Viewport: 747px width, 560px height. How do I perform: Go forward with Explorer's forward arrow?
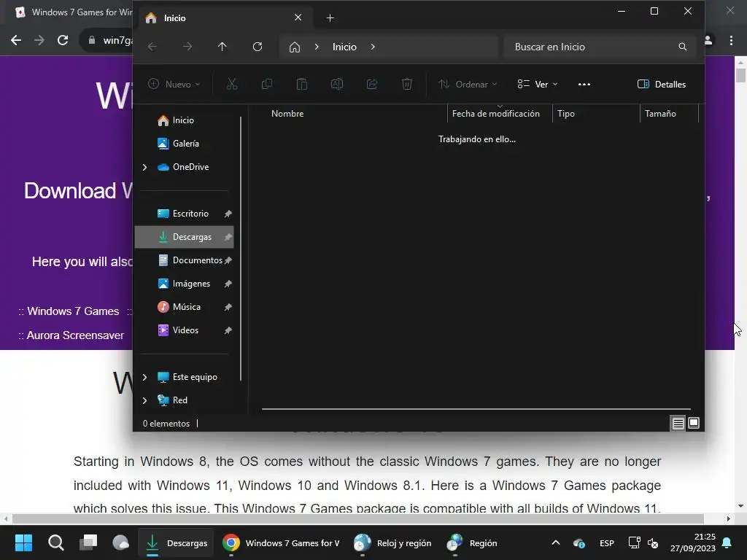point(187,47)
